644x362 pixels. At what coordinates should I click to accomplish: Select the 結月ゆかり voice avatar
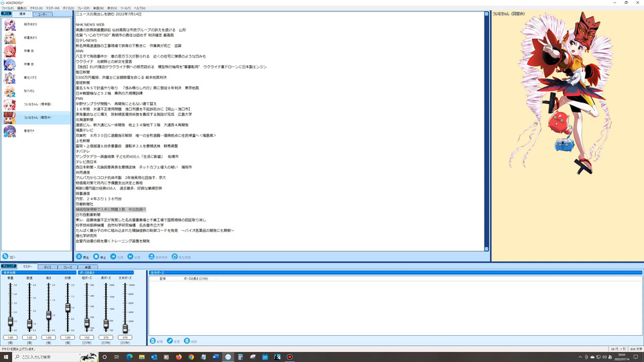coord(9,25)
